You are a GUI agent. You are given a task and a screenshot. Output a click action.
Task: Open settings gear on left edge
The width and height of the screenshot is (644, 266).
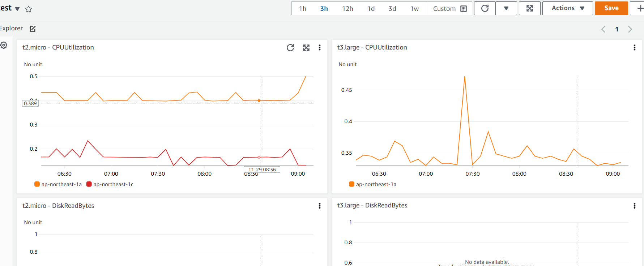click(x=4, y=45)
